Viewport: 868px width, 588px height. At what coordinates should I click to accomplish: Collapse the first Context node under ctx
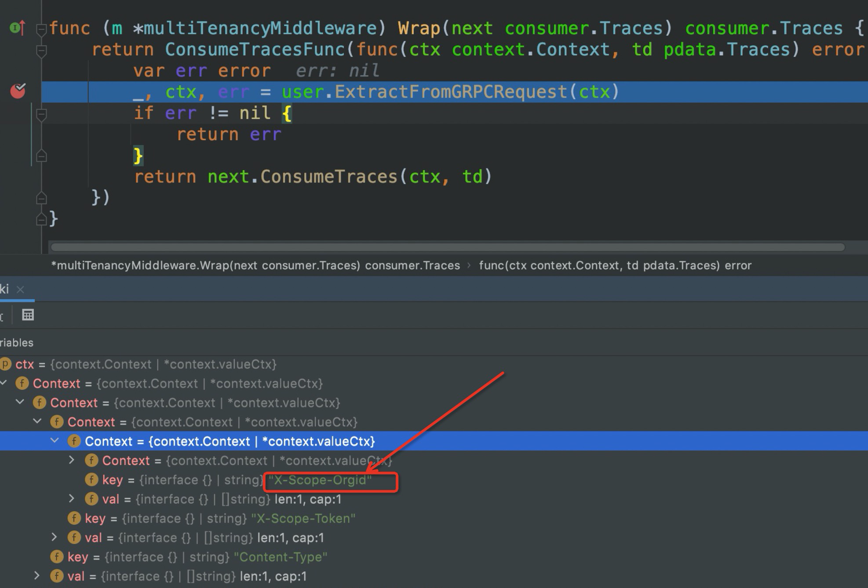click(x=4, y=383)
